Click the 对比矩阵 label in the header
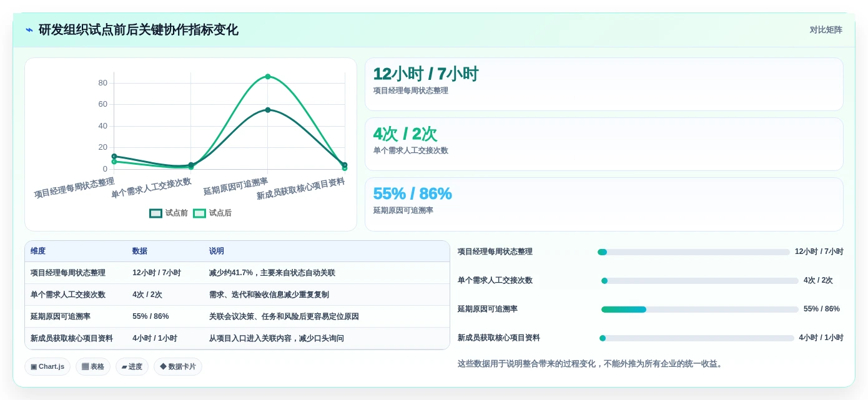868x400 pixels. coord(826,30)
